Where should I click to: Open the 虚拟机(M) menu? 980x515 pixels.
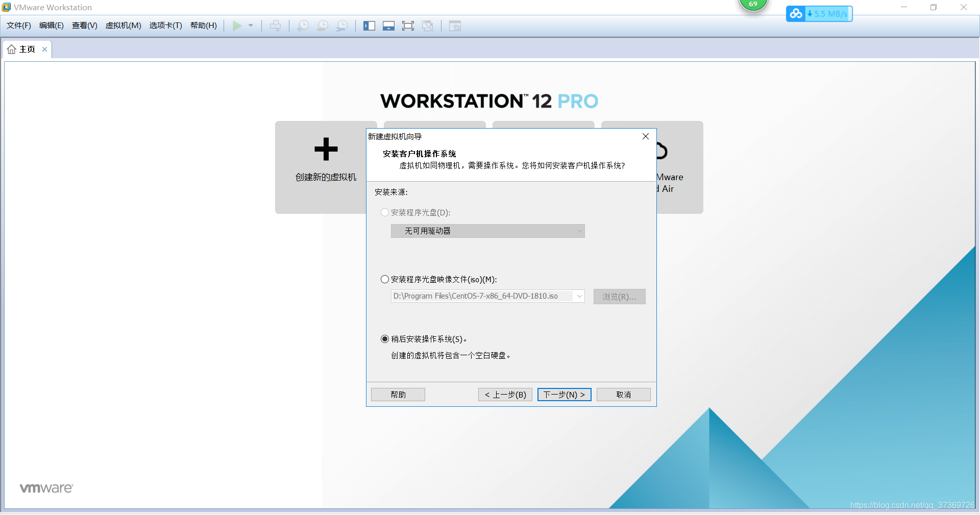tap(124, 26)
